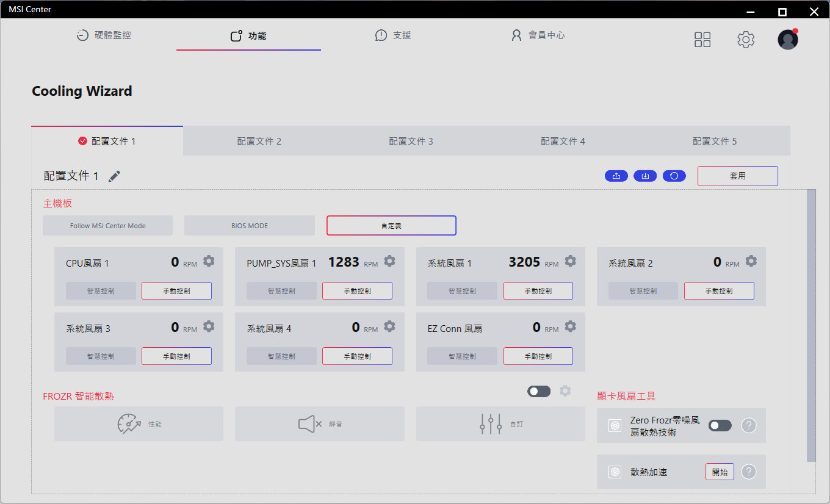
Task: Click the reset profile refresh icon
Action: [x=674, y=176]
